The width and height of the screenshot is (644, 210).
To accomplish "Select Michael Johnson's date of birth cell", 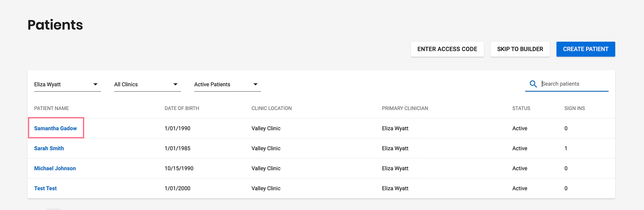I will point(179,168).
